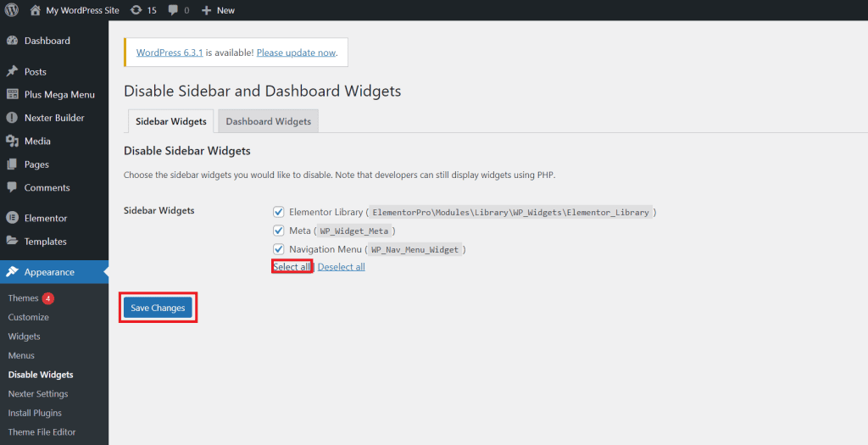Uncheck the Meta widget checkbox
This screenshot has height=445, width=868.
[x=278, y=231]
